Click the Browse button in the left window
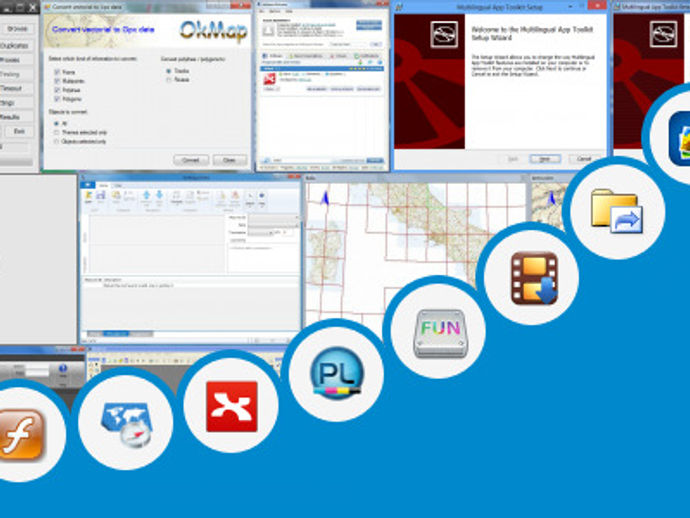This screenshot has width=690, height=518. coord(17,29)
